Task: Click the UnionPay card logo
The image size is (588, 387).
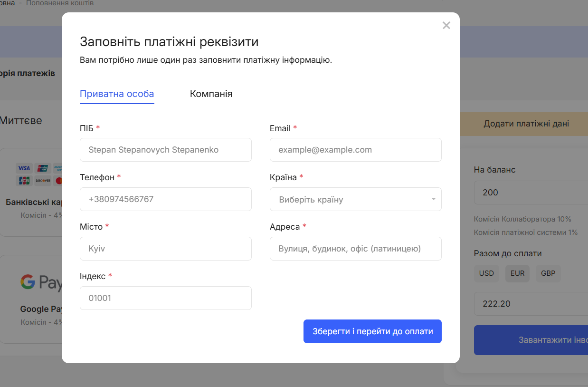Action: pos(43,168)
